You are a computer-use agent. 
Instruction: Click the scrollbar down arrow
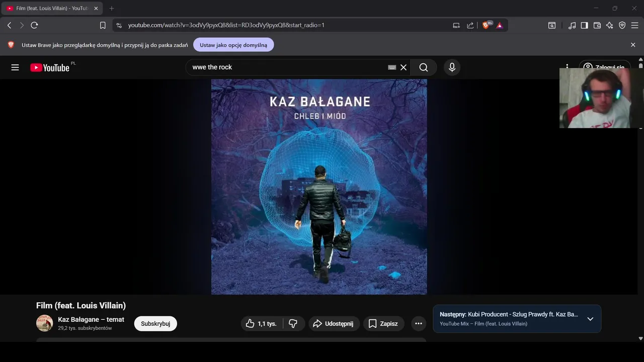click(x=640, y=339)
